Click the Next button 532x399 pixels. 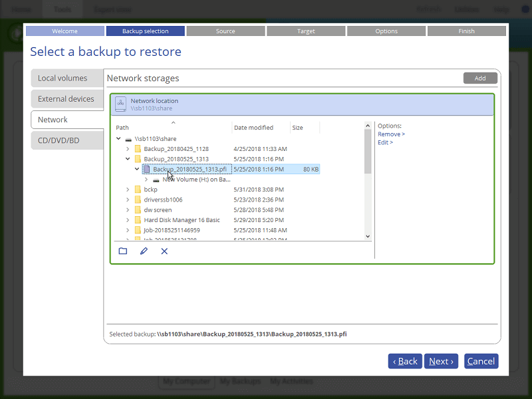[x=441, y=361]
